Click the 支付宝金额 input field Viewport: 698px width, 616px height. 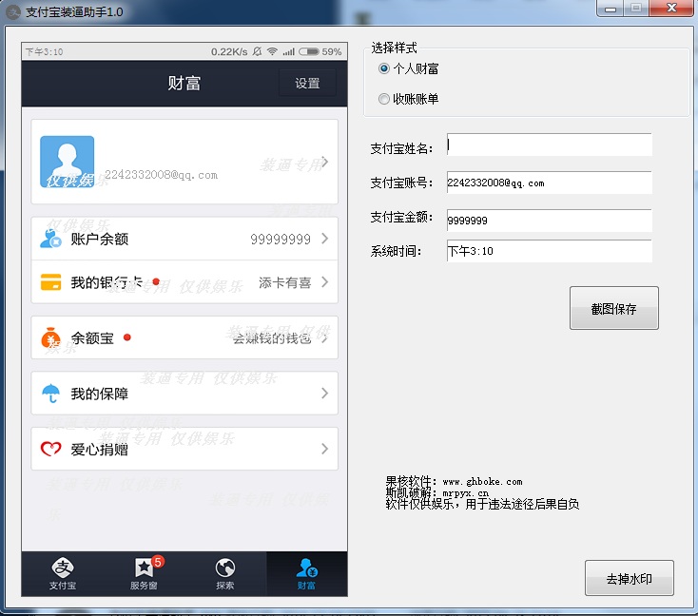549,221
